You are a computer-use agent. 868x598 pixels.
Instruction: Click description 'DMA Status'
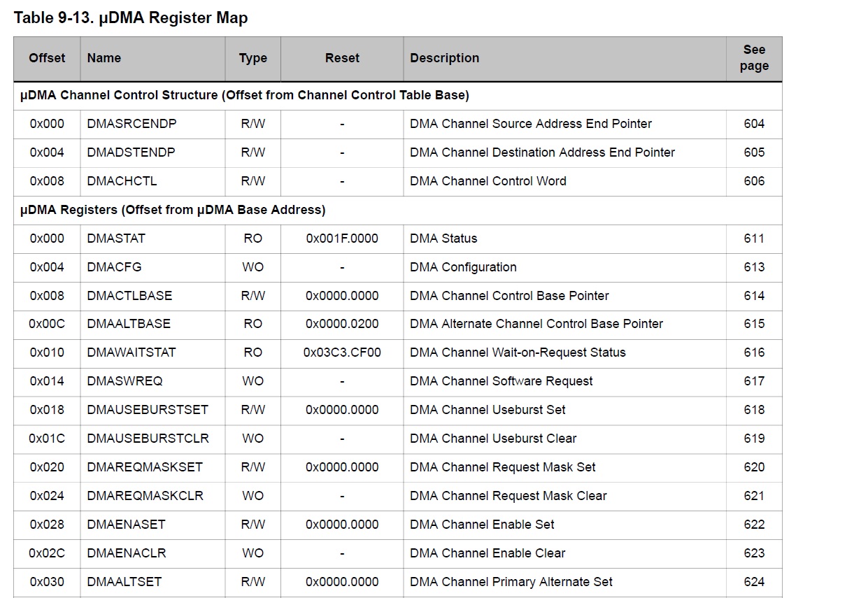click(x=443, y=239)
